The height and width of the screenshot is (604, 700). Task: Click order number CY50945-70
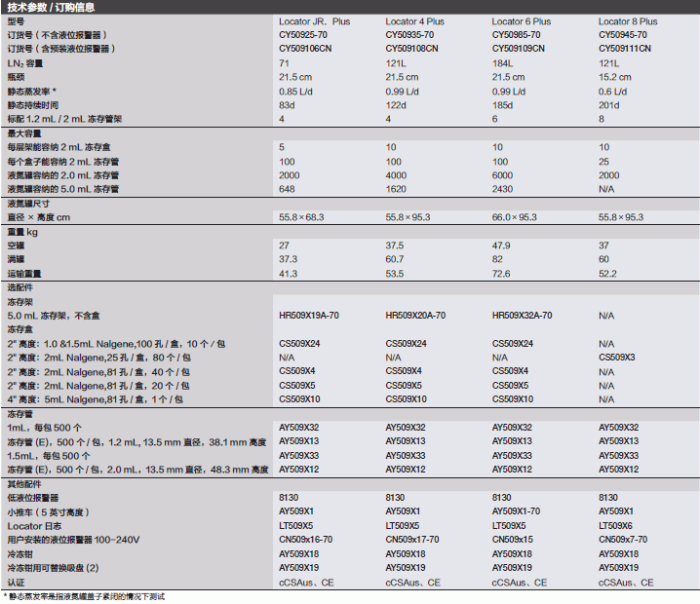click(622, 35)
